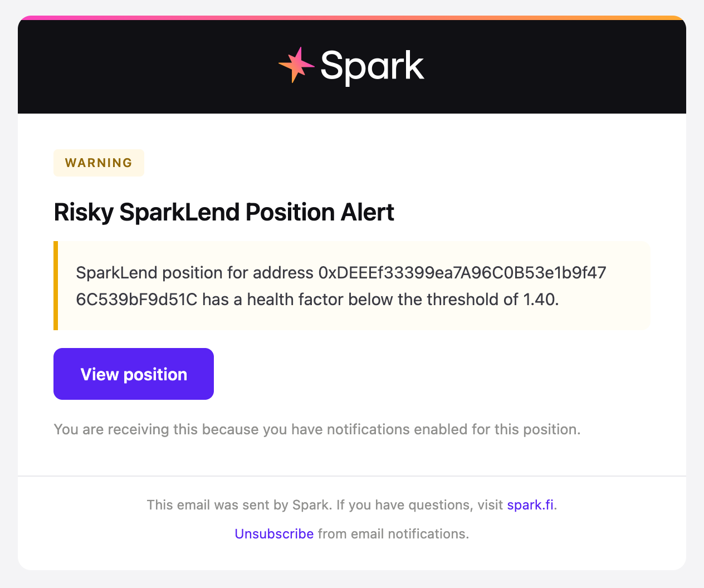
Task: Click the divider line above the footer
Action: coord(352,476)
